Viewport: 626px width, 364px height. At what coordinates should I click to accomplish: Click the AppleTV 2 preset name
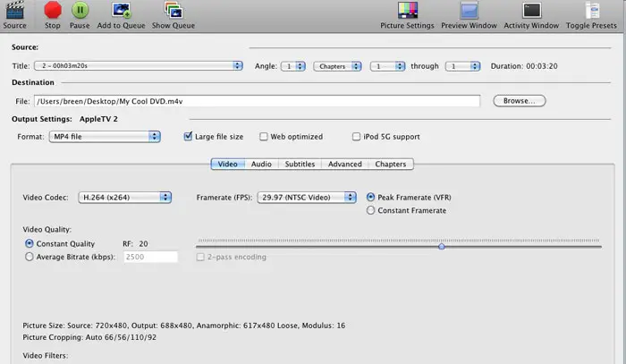click(x=98, y=119)
